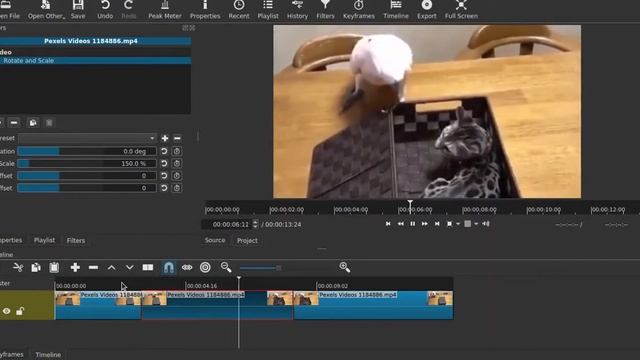Click the Scale slider showing 150.0 %
The width and height of the screenshot is (640, 360).
click(87, 163)
